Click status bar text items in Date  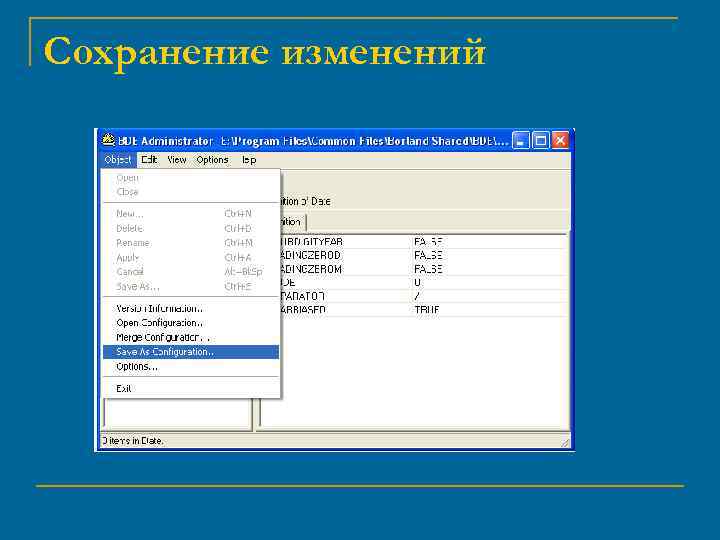click(135, 441)
